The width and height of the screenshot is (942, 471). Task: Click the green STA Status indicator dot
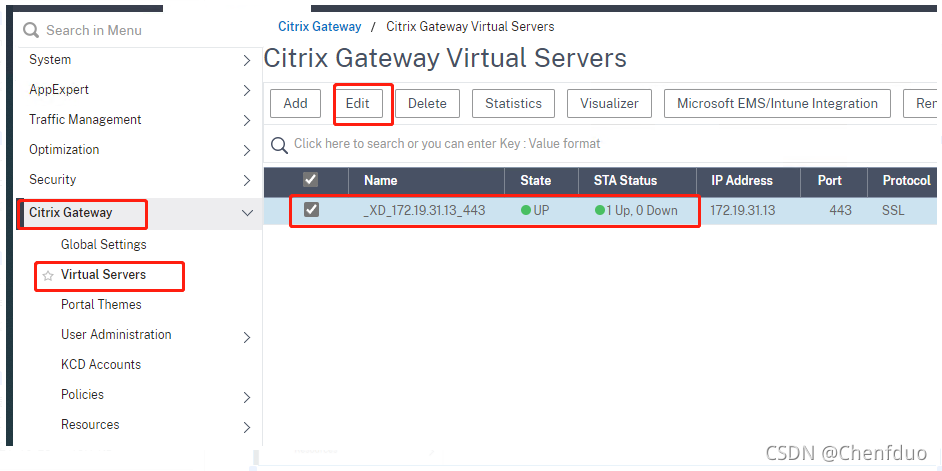tap(600, 211)
